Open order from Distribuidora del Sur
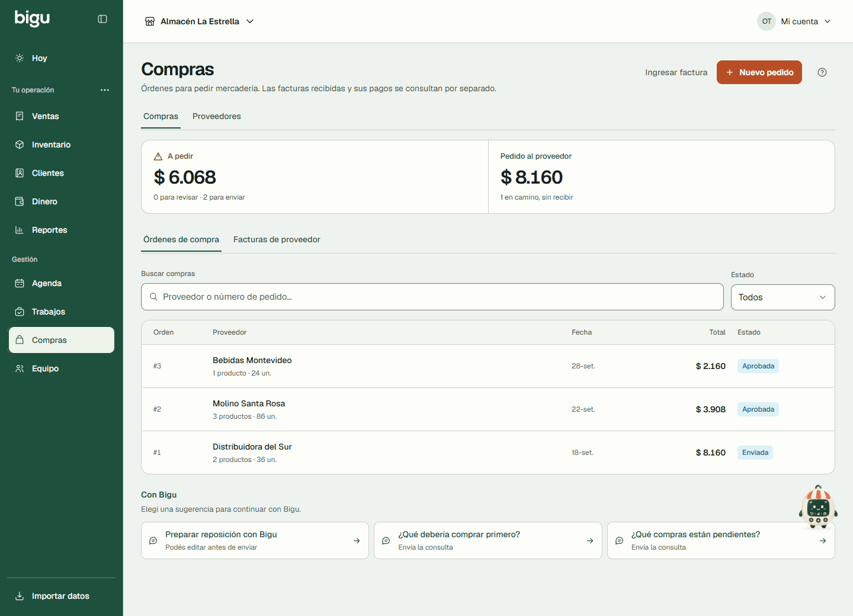The height and width of the screenshot is (616, 853). [x=488, y=453]
